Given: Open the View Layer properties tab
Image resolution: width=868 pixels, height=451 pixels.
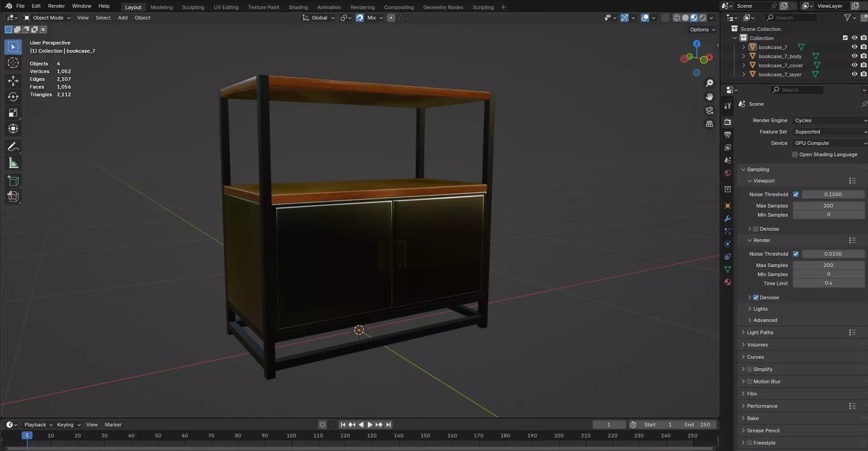Looking at the screenshot, I should (728, 148).
